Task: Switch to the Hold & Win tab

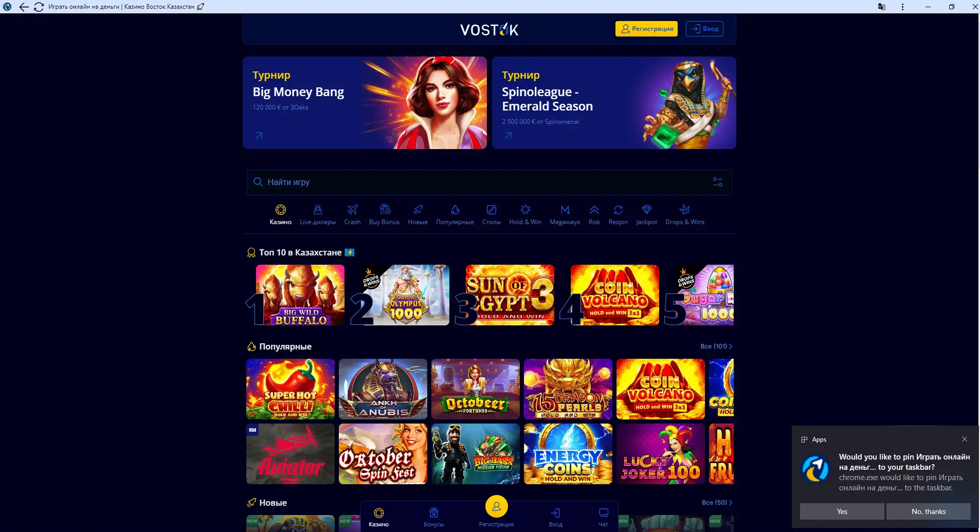Action: click(525, 214)
